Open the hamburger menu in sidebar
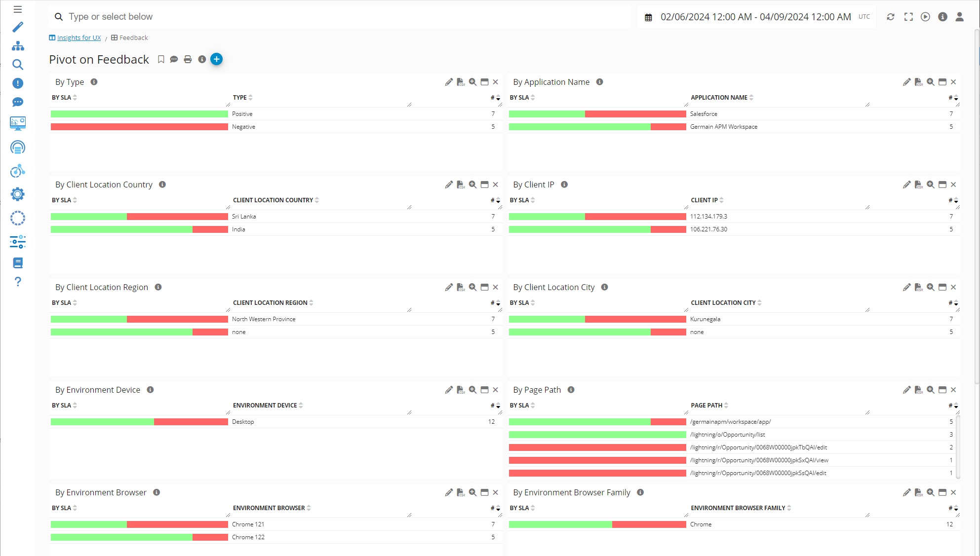Screen dimensions: 980x556 [x=18, y=9]
